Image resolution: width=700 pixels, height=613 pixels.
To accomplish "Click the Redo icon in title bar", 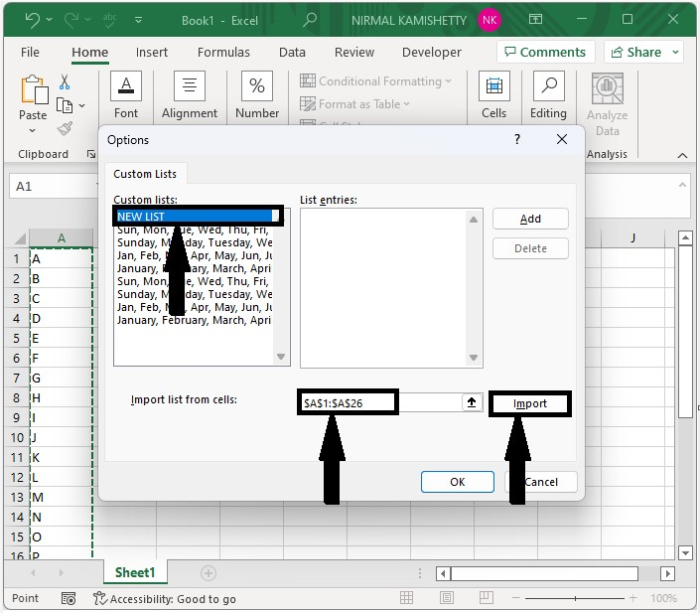I will point(72,20).
